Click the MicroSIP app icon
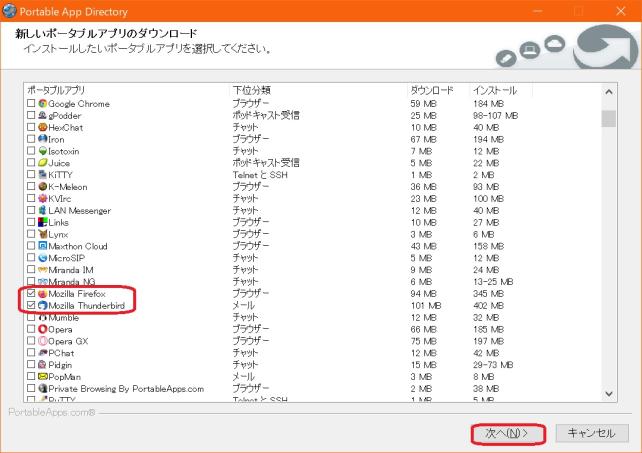 click(x=43, y=258)
